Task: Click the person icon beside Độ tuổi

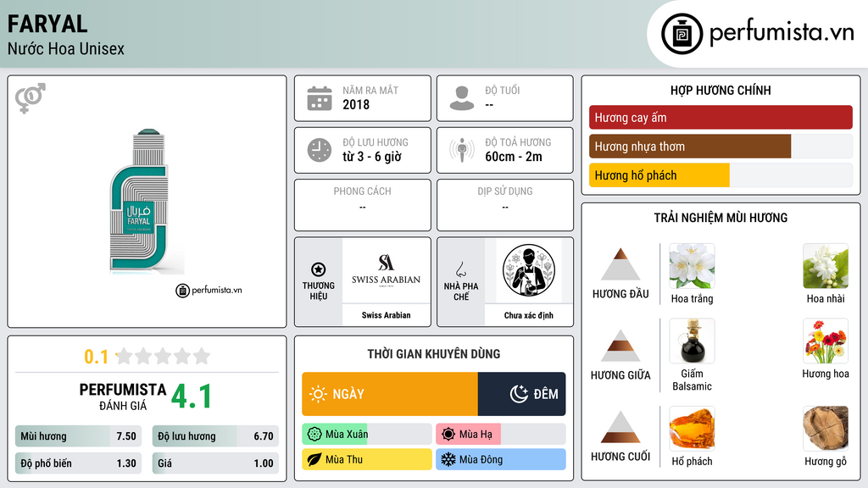Action: (462, 98)
